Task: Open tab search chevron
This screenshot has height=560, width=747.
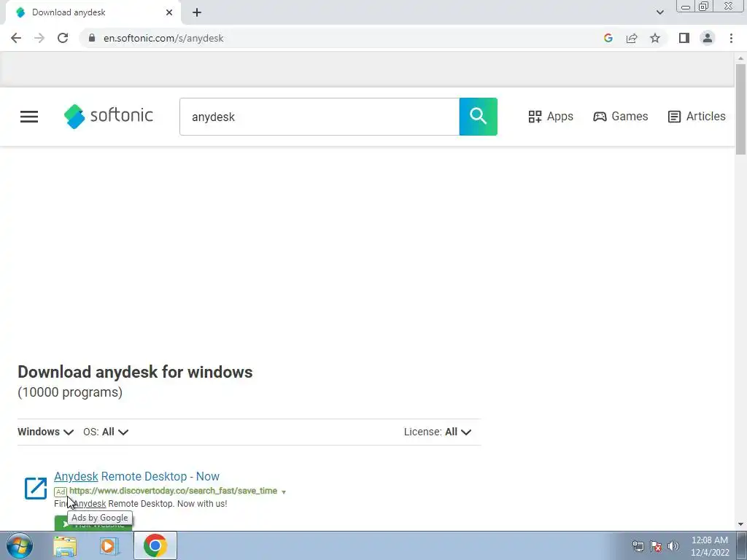Action: pos(659,12)
